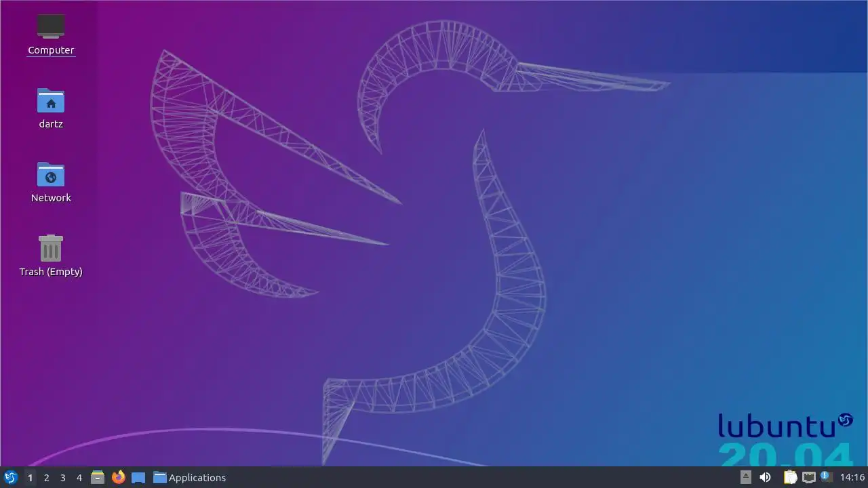Open the Lubuntu application menu
The width and height of the screenshot is (868, 488).
click(x=10, y=477)
